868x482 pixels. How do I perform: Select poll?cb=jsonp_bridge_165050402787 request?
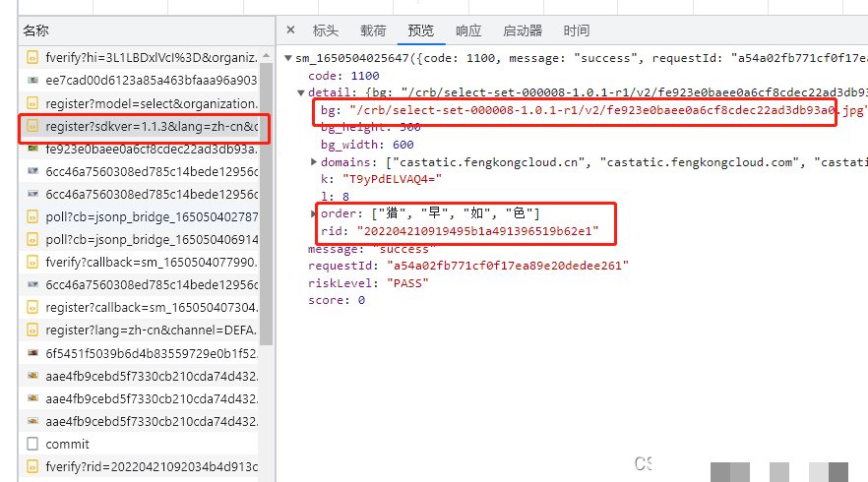click(x=139, y=217)
